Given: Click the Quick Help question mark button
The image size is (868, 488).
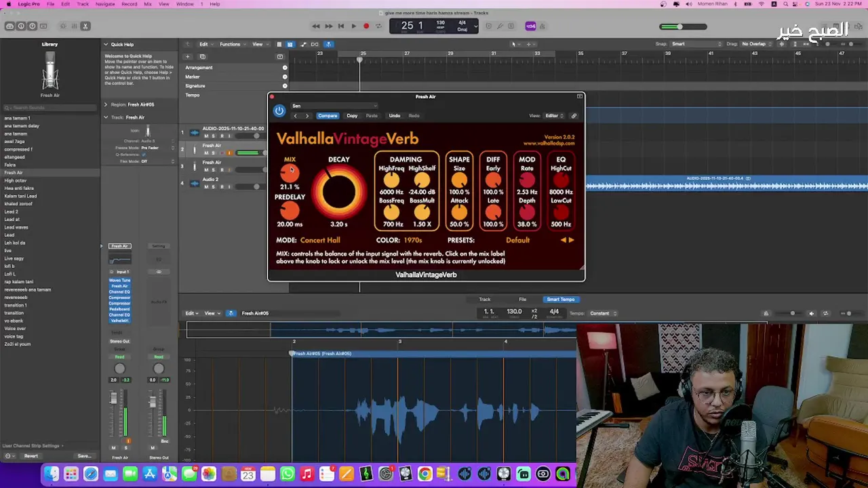Looking at the screenshot, I should click(32, 26).
